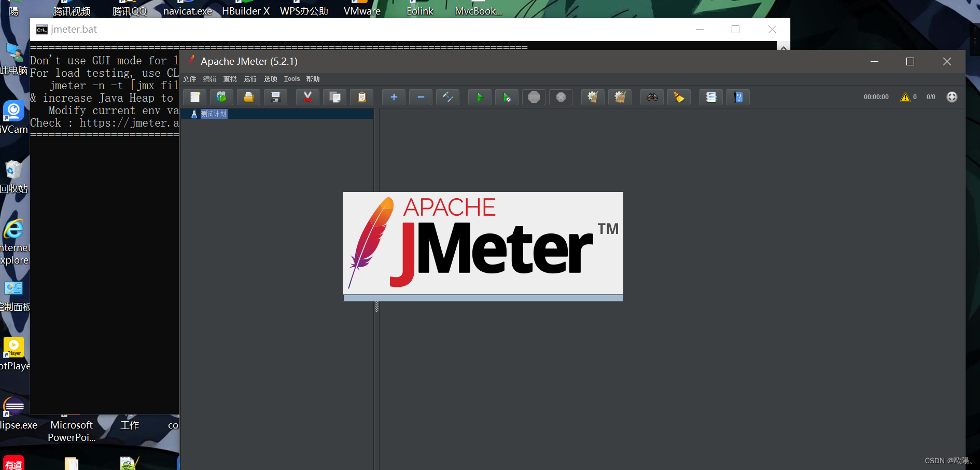980x470 pixels.
Task: Open the 编辑 menu
Action: pyautogui.click(x=210, y=79)
